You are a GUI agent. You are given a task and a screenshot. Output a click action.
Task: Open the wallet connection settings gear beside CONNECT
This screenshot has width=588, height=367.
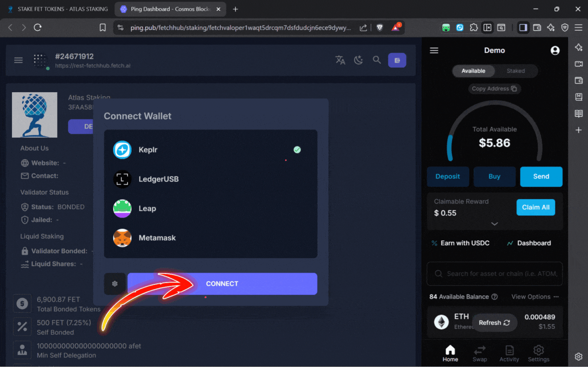point(115,284)
